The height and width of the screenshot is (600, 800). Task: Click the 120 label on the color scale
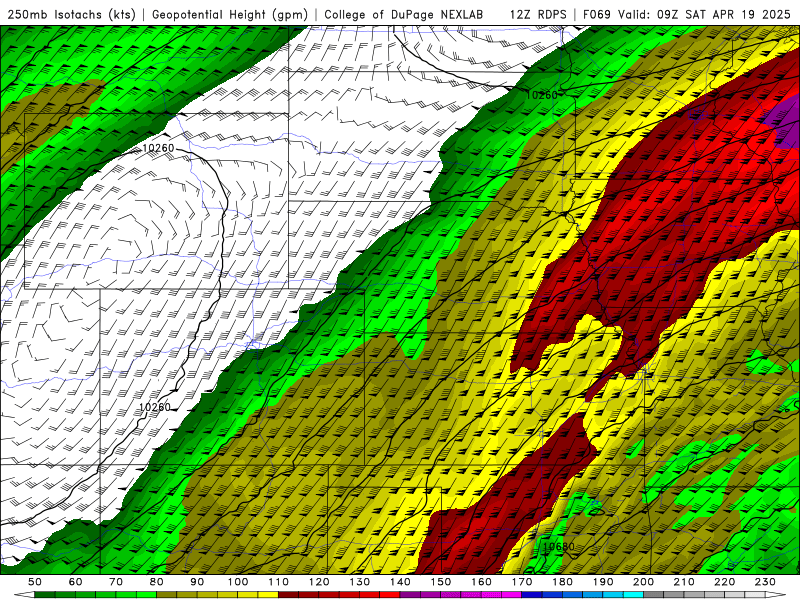(319, 582)
